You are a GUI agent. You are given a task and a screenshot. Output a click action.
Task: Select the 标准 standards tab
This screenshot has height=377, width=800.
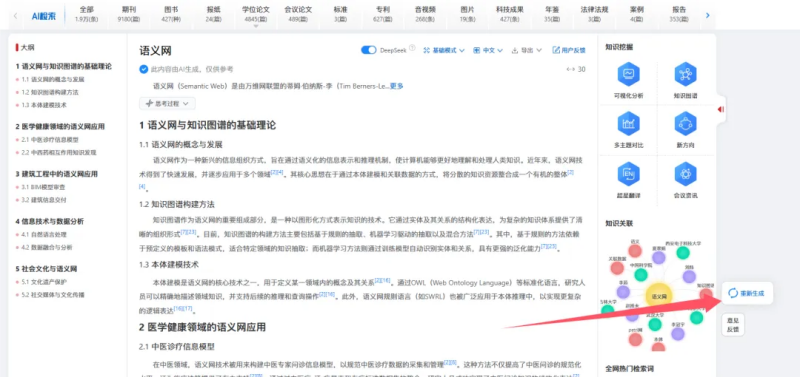pos(340,14)
